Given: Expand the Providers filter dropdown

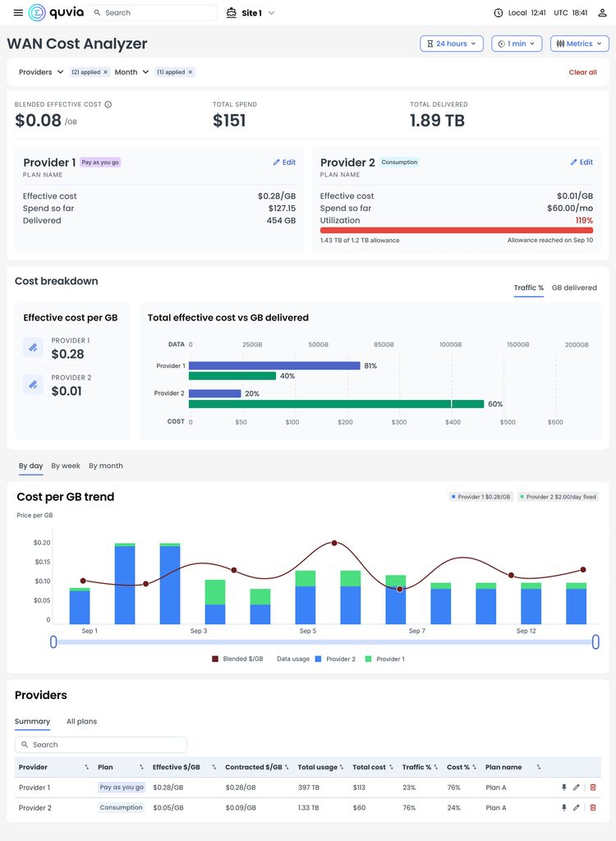Looking at the screenshot, I should (41, 72).
